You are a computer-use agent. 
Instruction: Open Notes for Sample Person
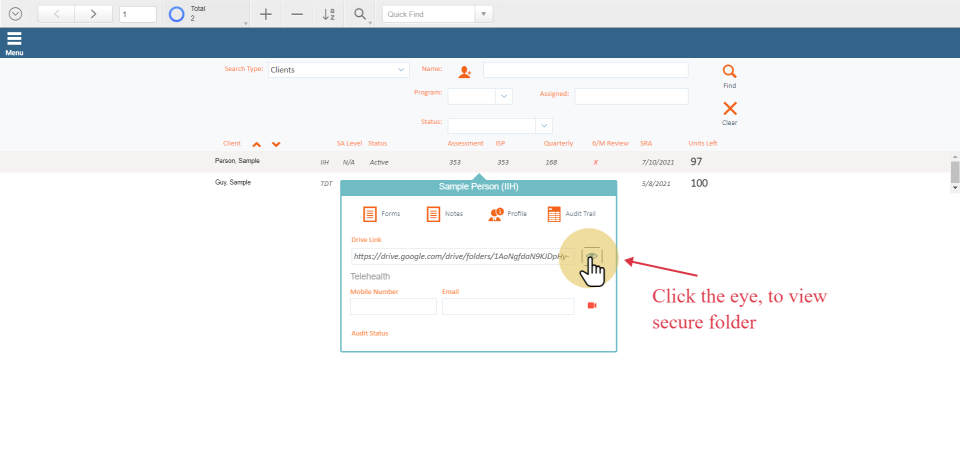(x=433, y=214)
